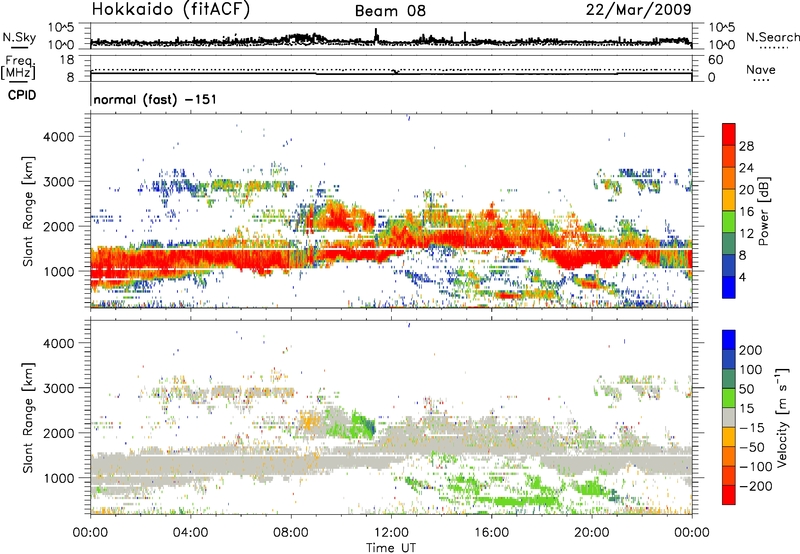This screenshot has height=554, width=800.
Task: Click the "28" label on Power colorbar
Action: coord(746,146)
